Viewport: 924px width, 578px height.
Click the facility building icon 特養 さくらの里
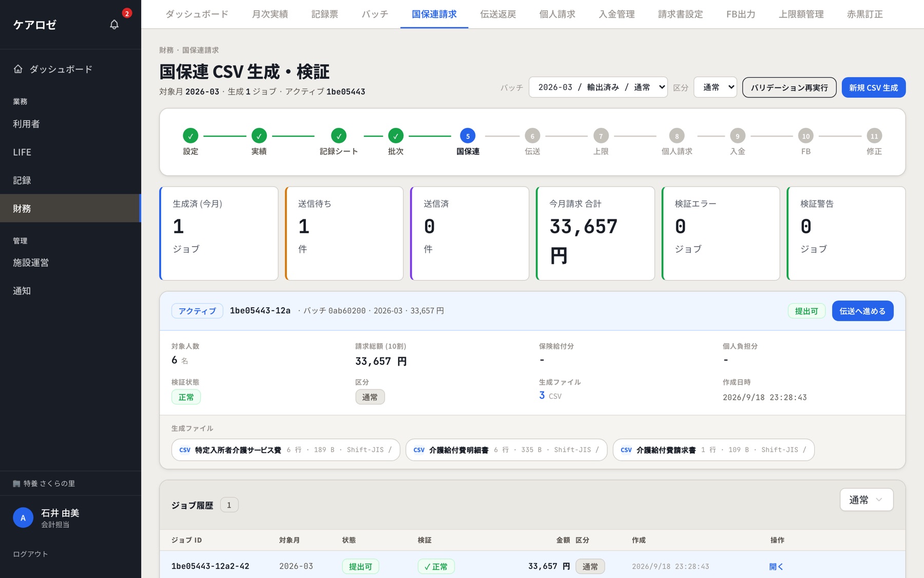point(16,483)
